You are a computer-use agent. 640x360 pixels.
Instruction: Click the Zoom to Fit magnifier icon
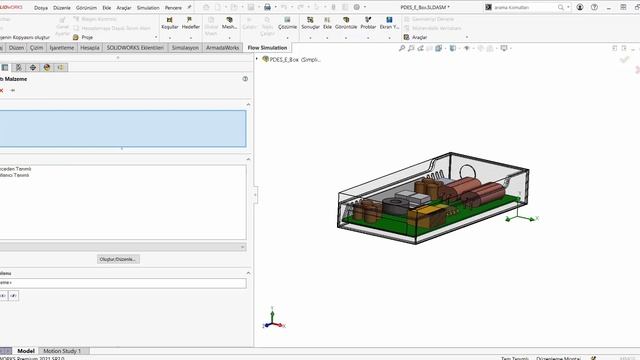coord(402,48)
